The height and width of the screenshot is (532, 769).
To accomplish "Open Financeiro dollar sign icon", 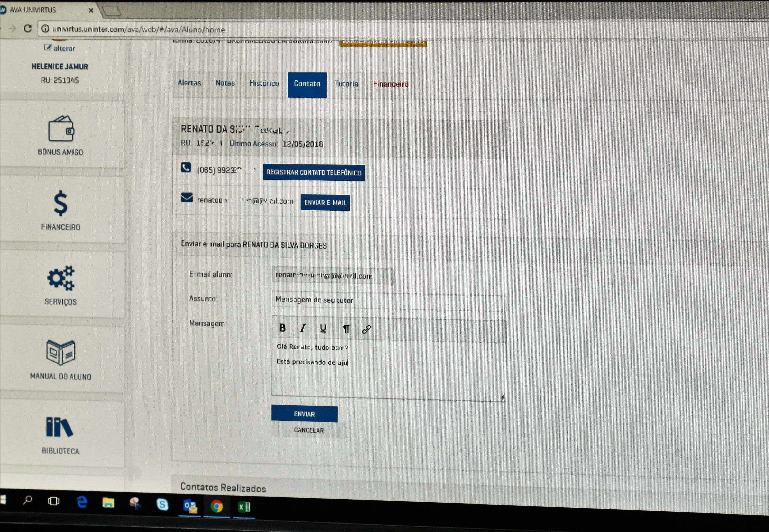I will click(x=61, y=203).
